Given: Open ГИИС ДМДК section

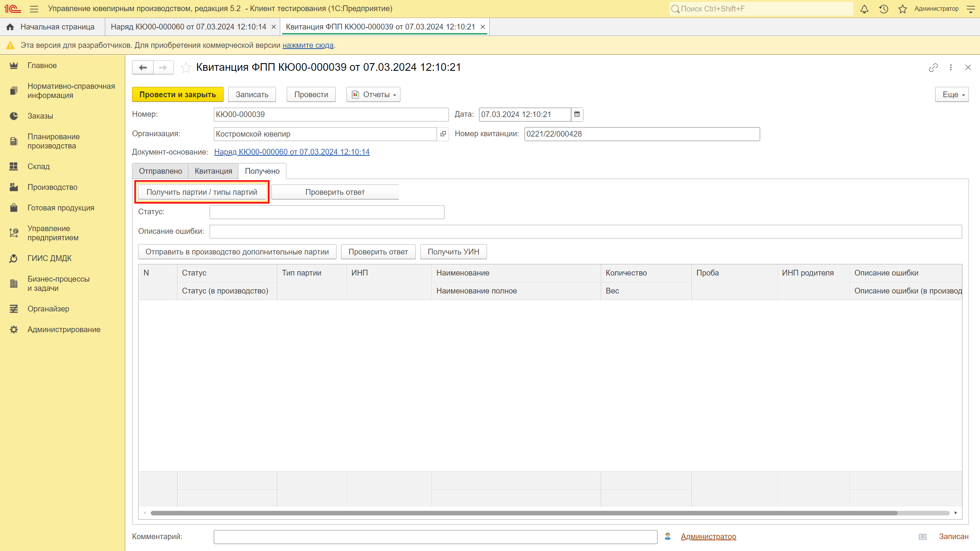Looking at the screenshot, I should tap(50, 258).
